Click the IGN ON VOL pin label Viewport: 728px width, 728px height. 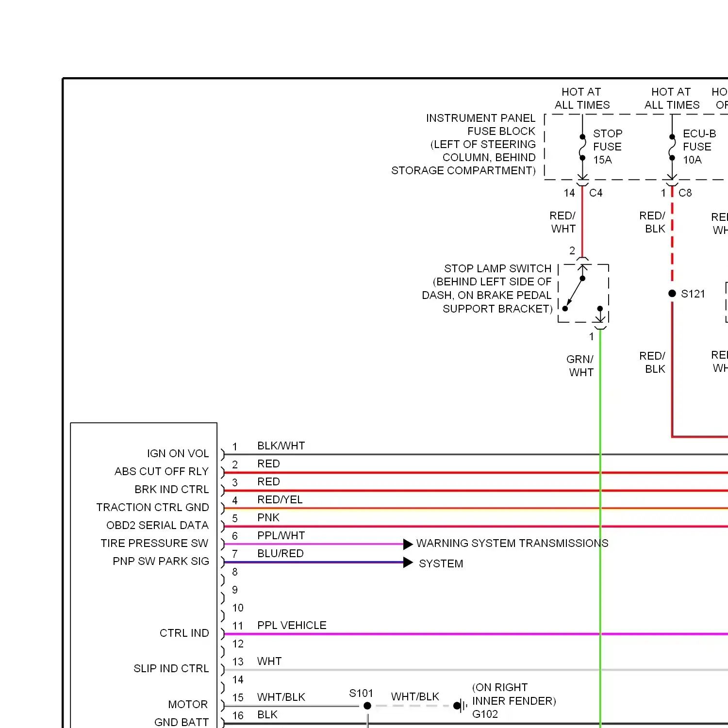[x=178, y=453]
